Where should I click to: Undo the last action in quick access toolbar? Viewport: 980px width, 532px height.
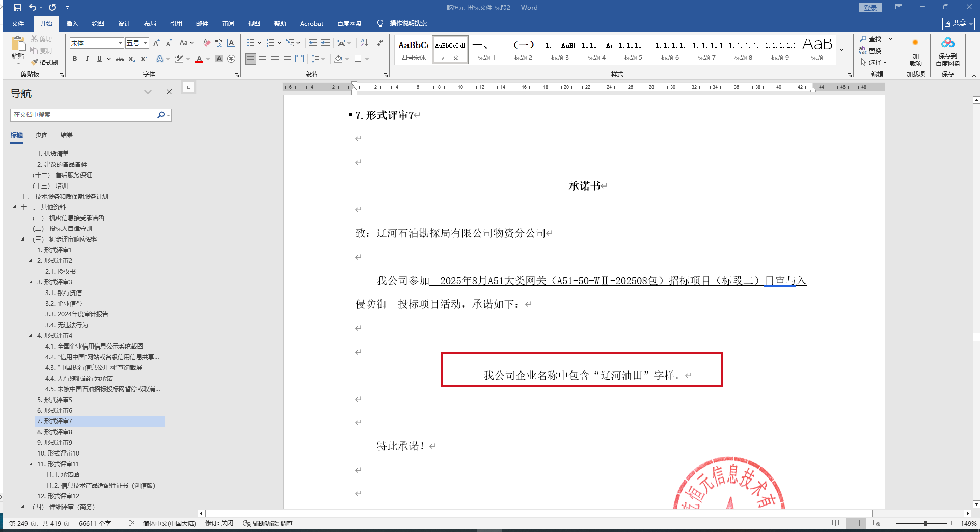click(33, 8)
